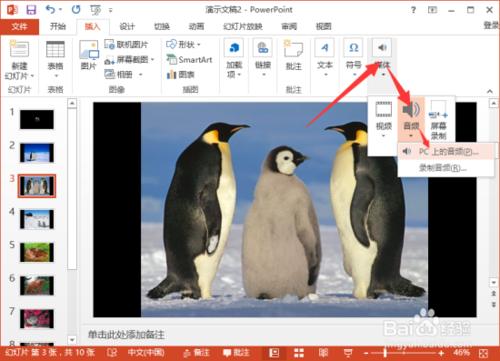Undo the last action
This screenshot has width=500, height=361.
point(51,10)
